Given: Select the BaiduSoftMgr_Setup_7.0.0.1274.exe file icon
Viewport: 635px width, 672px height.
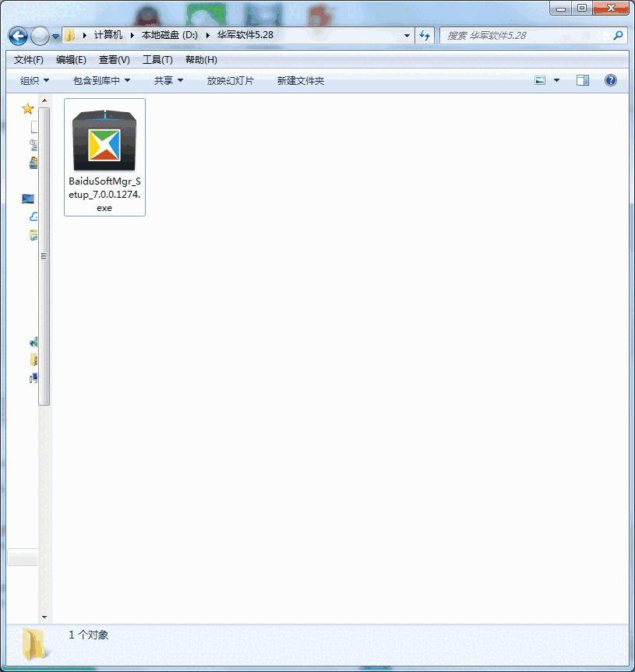Looking at the screenshot, I should 104,141.
